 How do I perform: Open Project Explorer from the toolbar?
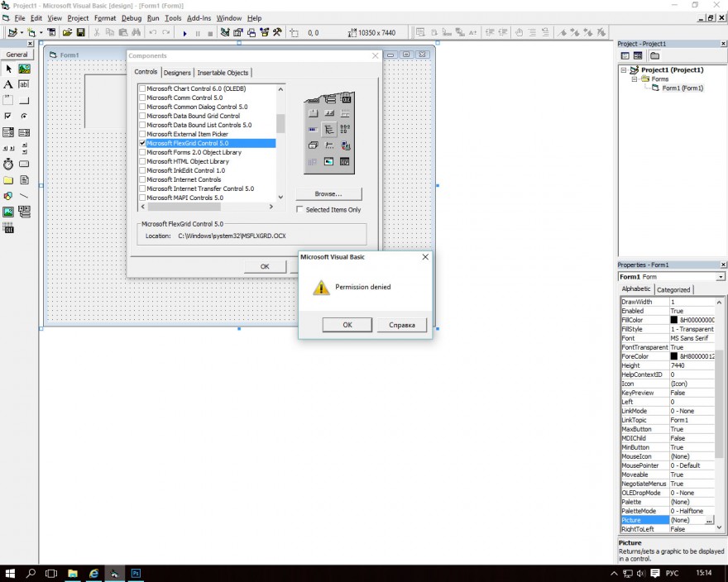[225, 32]
